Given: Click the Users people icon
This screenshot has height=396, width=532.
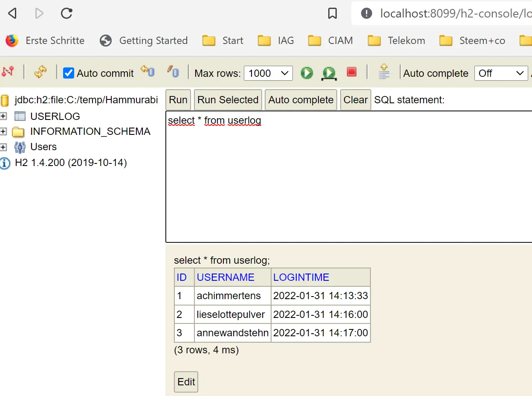Looking at the screenshot, I should [20, 147].
